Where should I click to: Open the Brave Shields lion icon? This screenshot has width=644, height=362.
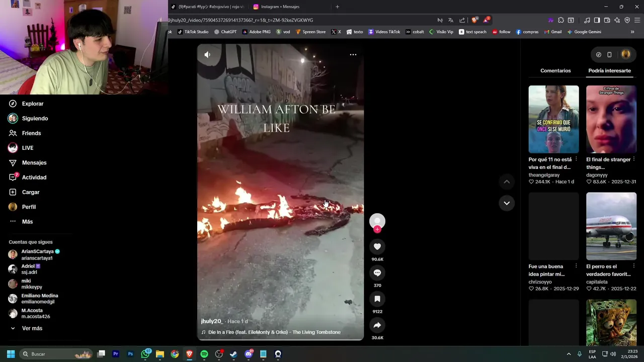pos(474,20)
